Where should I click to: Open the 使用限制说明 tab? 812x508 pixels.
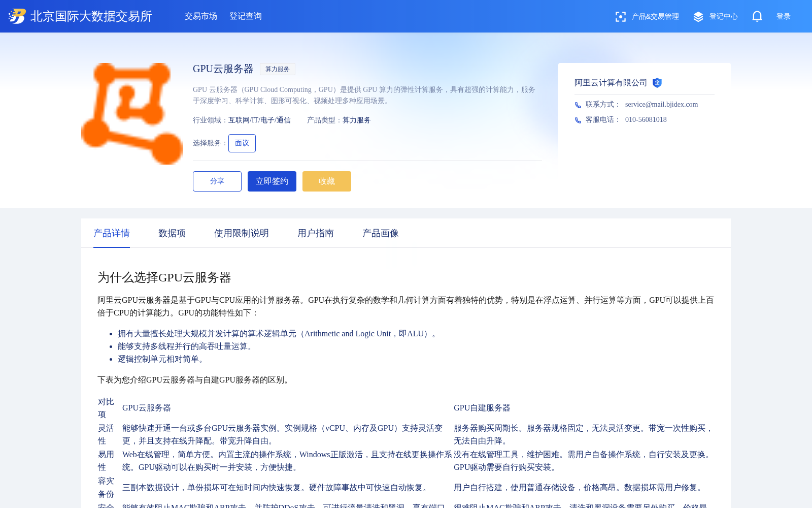pyautogui.click(x=242, y=233)
